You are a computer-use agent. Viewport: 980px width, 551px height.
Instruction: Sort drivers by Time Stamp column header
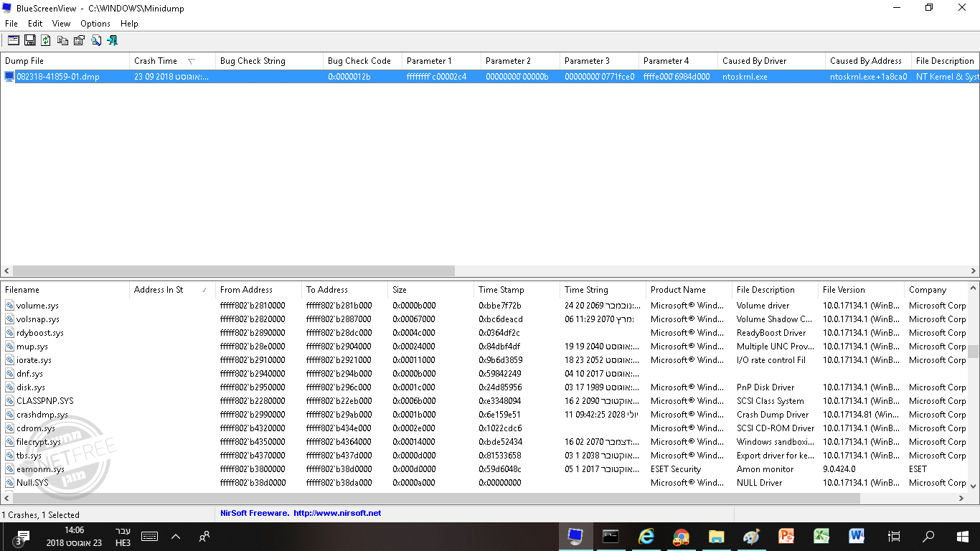coord(517,290)
